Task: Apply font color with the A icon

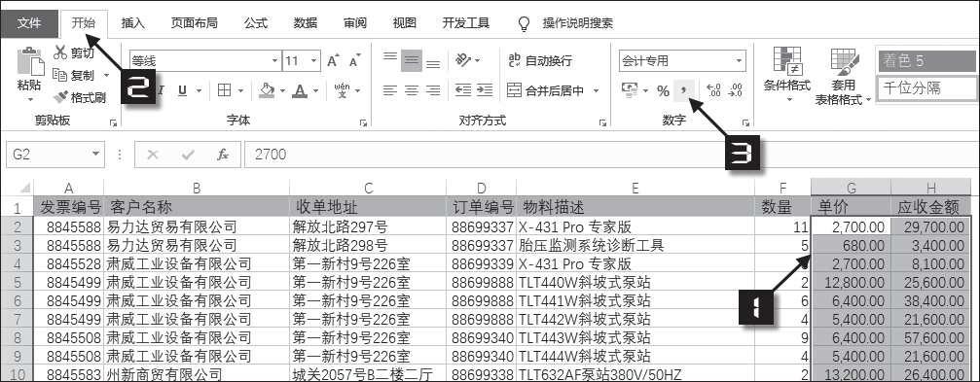Action: point(300,91)
